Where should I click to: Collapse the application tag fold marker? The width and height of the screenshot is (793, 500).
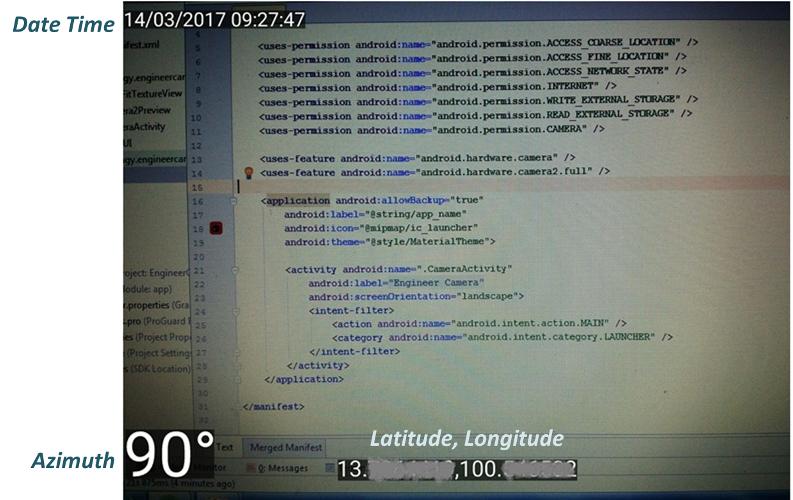234,201
